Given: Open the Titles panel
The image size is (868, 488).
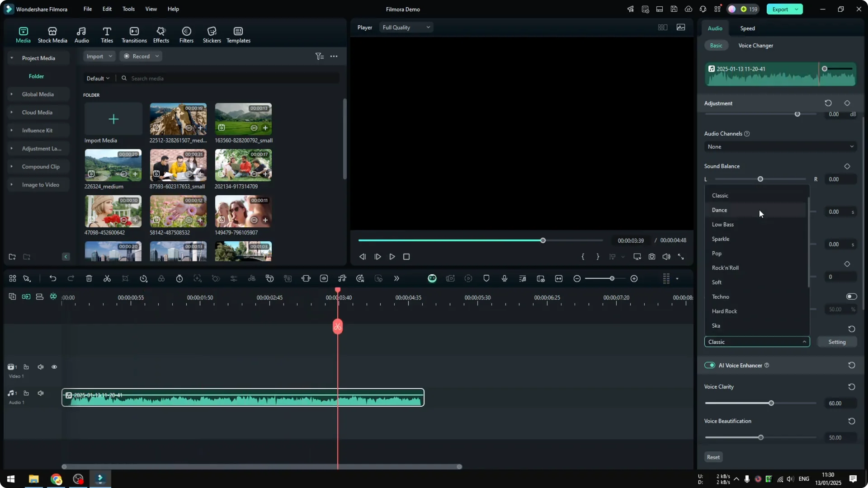Looking at the screenshot, I should (107, 35).
